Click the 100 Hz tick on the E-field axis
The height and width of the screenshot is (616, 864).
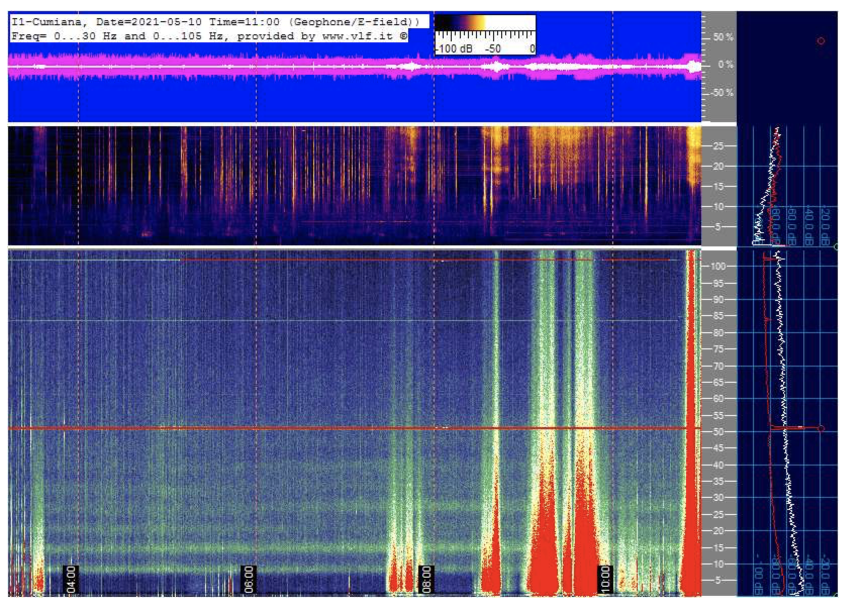click(718, 266)
